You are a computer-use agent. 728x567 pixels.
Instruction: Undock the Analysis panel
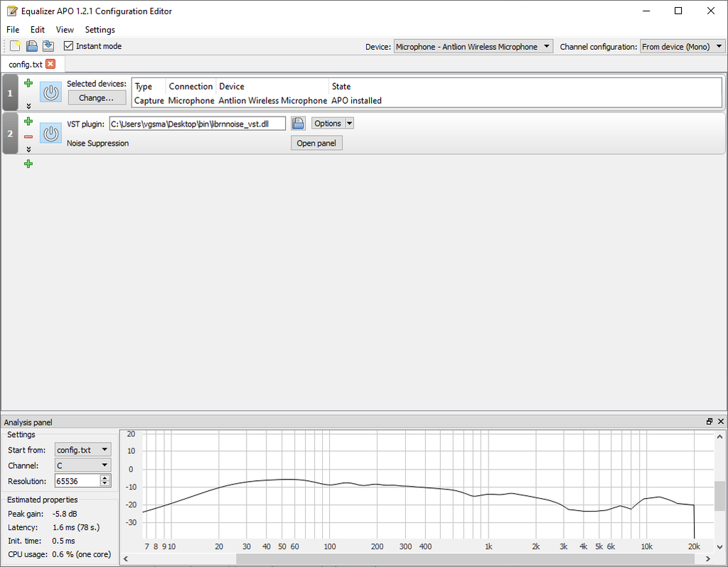[710, 422]
